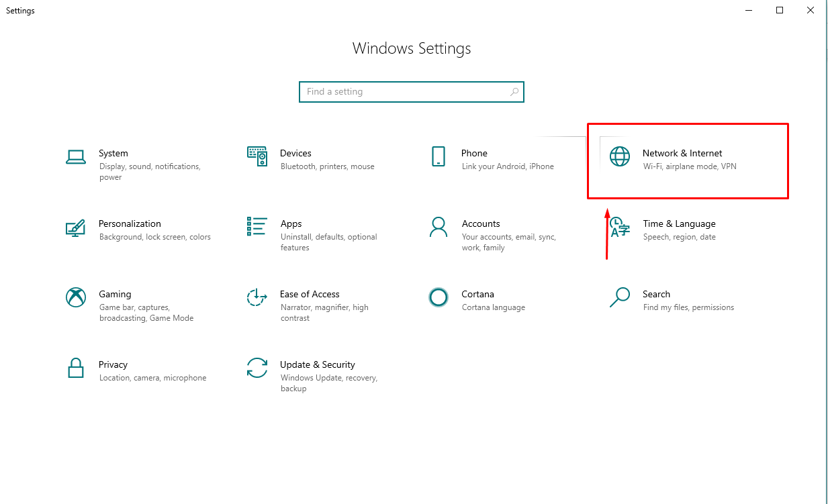The height and width of the screenshot is (504, 828).
Task: Select the Accounts person icon
Action: point(438,227)
